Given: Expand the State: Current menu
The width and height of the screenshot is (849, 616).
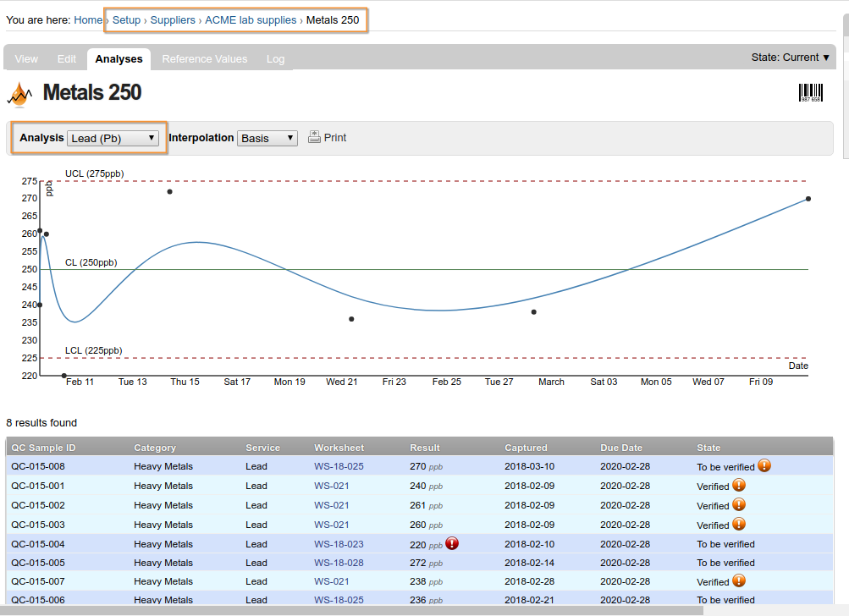Looking at the screenshot, I should point(790,58).
